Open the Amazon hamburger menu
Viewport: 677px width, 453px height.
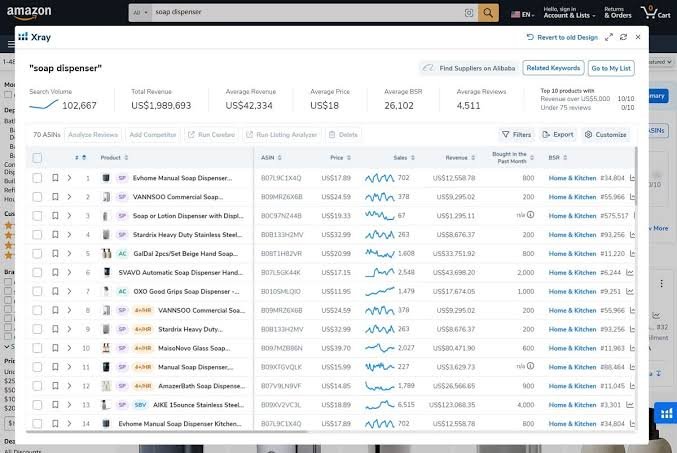(11, 44)
